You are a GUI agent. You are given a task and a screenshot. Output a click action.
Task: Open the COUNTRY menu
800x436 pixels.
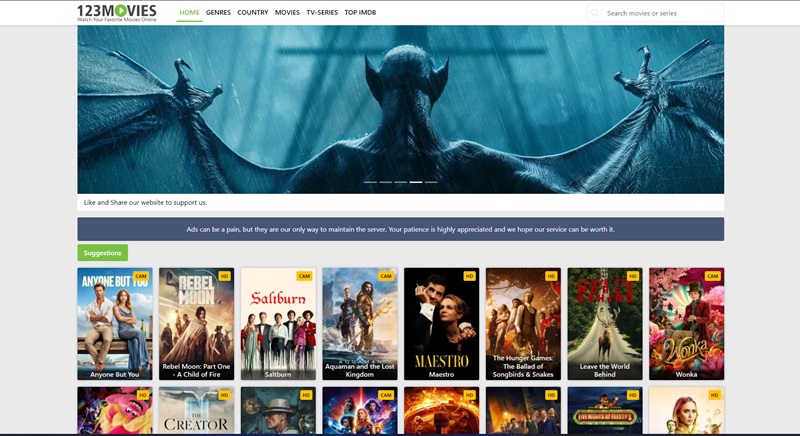click(x=253, y=12)
